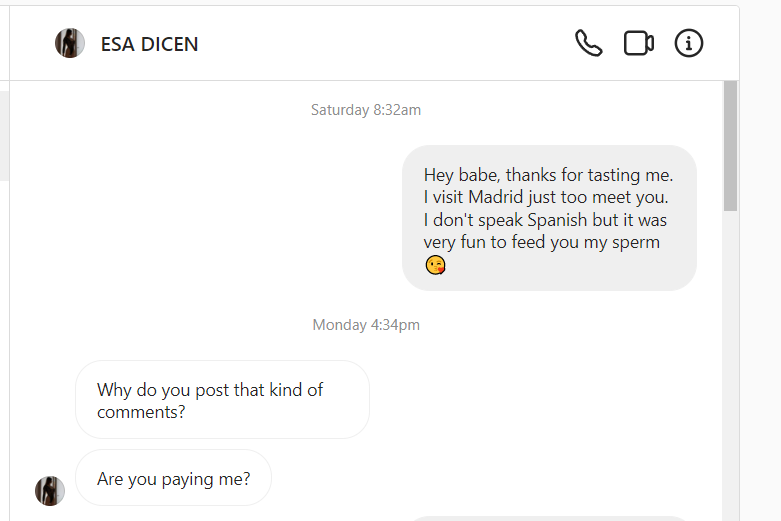This screenshot has width=781, height=521.
Task: Click the "Saturday 8:32am" timestamp
Action: tap(365, 110)
